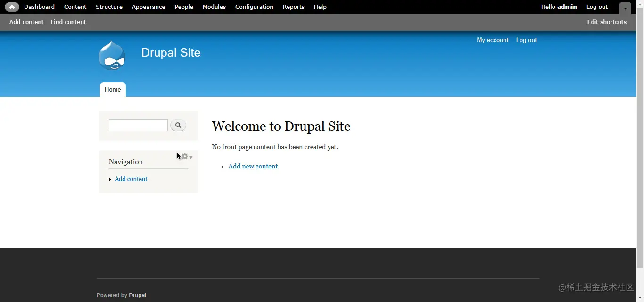Click the Navigation block title
The height and width of the screenshot is (302, 644).
[x=125, y=162]
